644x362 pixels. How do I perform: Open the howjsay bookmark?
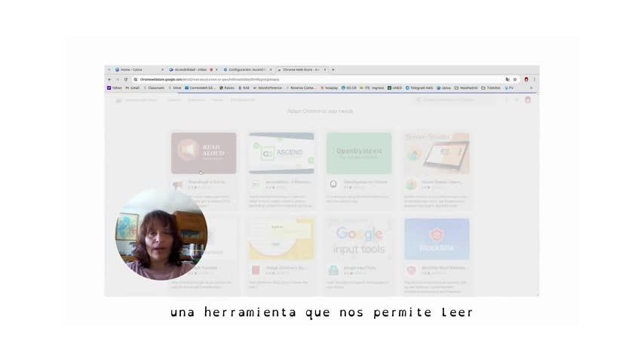[x=329, y=88]
